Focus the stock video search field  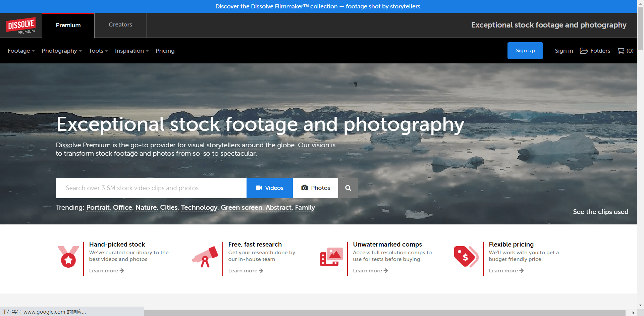pos(151,188)
